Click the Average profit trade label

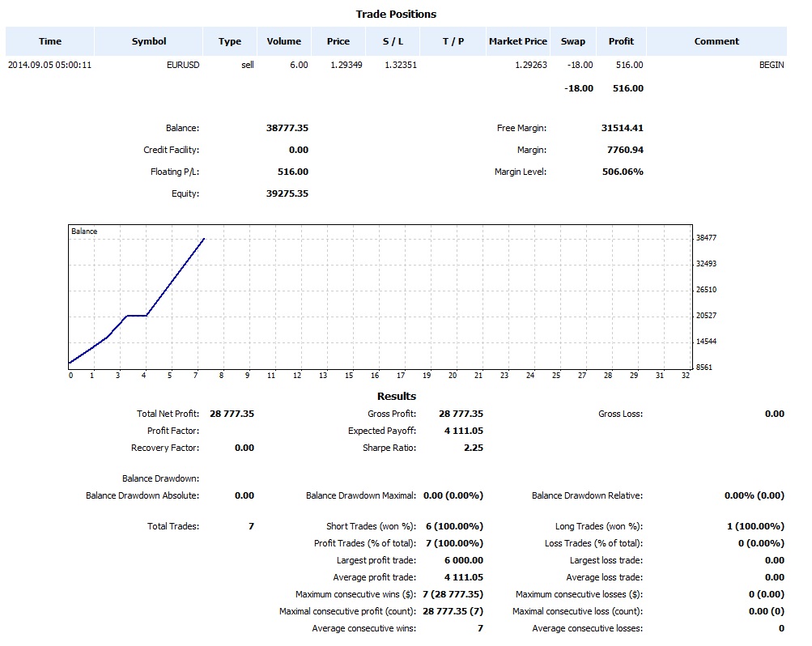pos(374,578)
